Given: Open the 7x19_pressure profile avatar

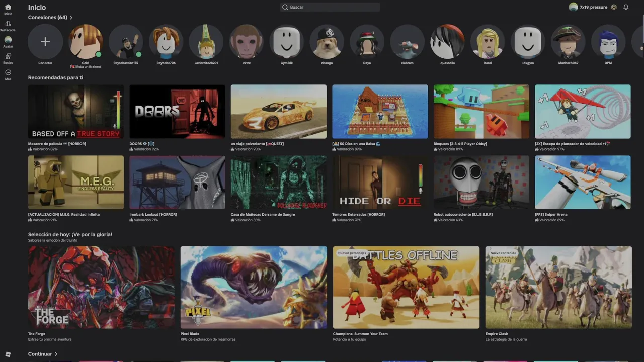Looking at the screenshot, I should click(x=573, y=7).
